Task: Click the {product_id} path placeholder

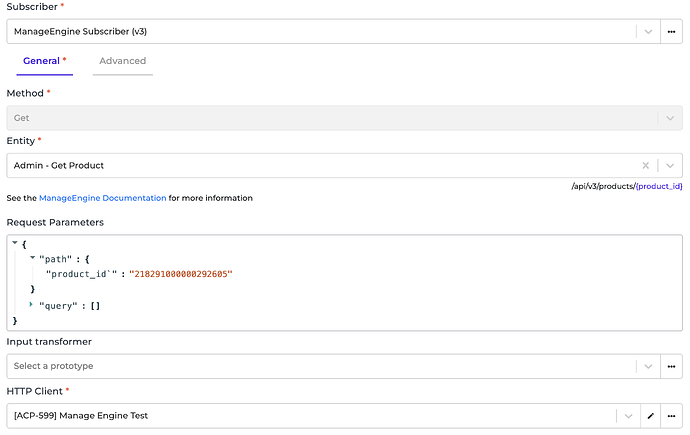Action: click(659, 186)
